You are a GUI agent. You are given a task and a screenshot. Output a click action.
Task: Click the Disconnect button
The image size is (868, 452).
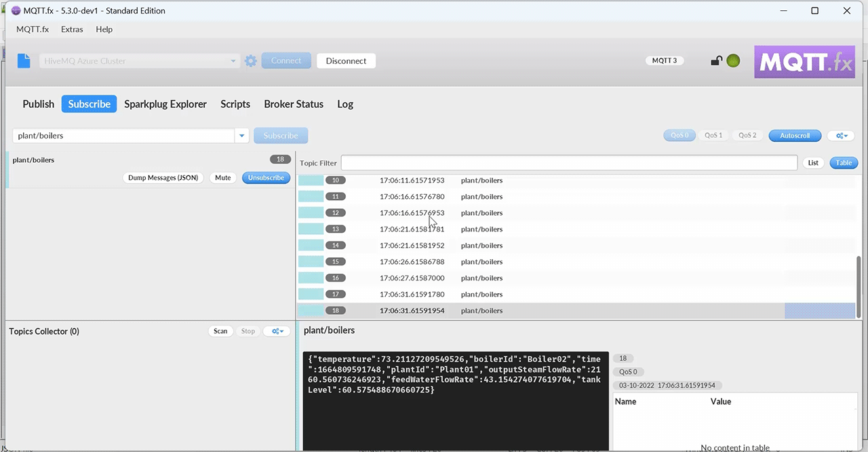pyautogui.click(x=346, y=60)
